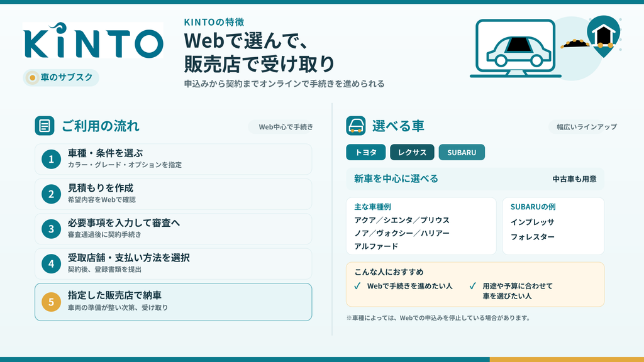Viewport: 644px width, 362px height.
Task: Click the ノア／ヴォクシー／ハリアー line
Action: (x=402, y=233)
